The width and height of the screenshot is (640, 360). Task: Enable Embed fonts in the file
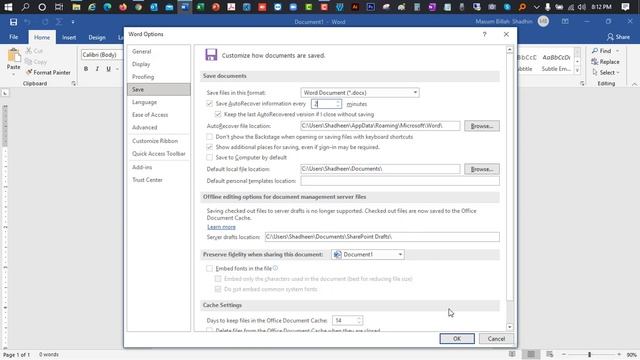click(x=210, y=268)
